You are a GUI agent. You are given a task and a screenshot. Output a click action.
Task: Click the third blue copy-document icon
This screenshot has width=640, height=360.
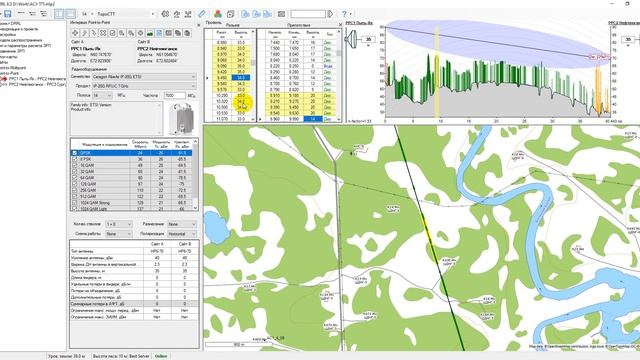267,14
